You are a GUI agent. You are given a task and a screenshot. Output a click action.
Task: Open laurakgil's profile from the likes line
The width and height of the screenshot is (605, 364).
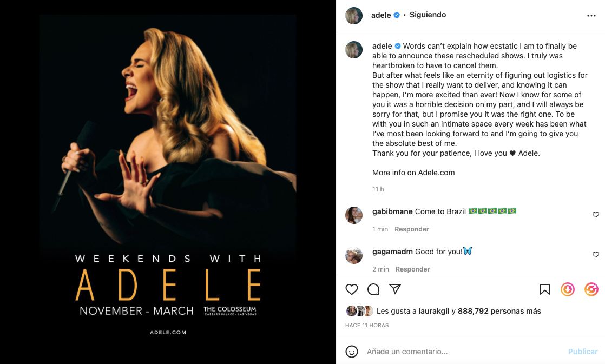(434, 311)
